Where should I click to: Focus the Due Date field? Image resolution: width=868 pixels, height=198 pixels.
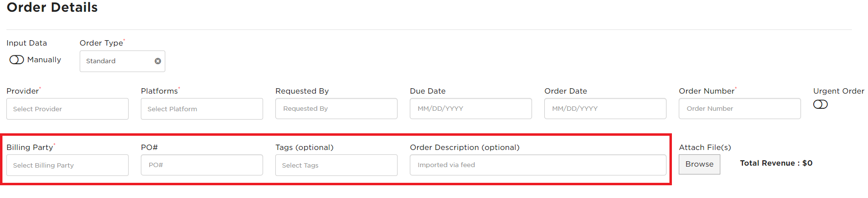[x=471, y=108]
